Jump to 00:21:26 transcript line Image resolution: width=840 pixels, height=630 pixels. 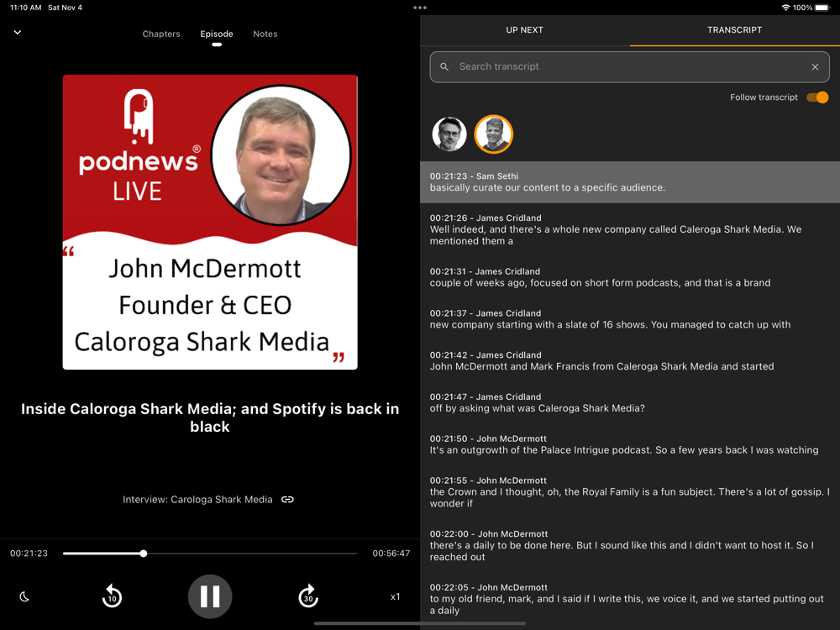tap(630, 229)
